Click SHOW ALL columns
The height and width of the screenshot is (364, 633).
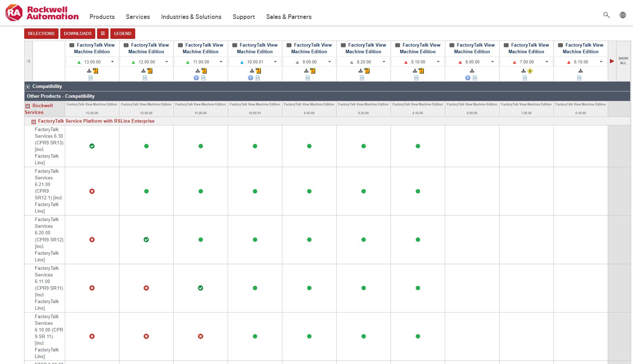[x=623, y=61]
